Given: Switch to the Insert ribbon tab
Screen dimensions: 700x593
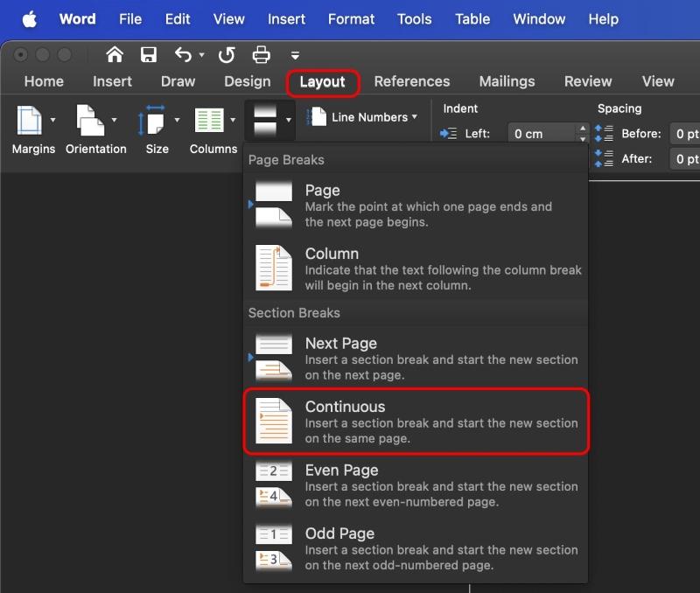Looking at the screenshot, I should coord(112,81).
